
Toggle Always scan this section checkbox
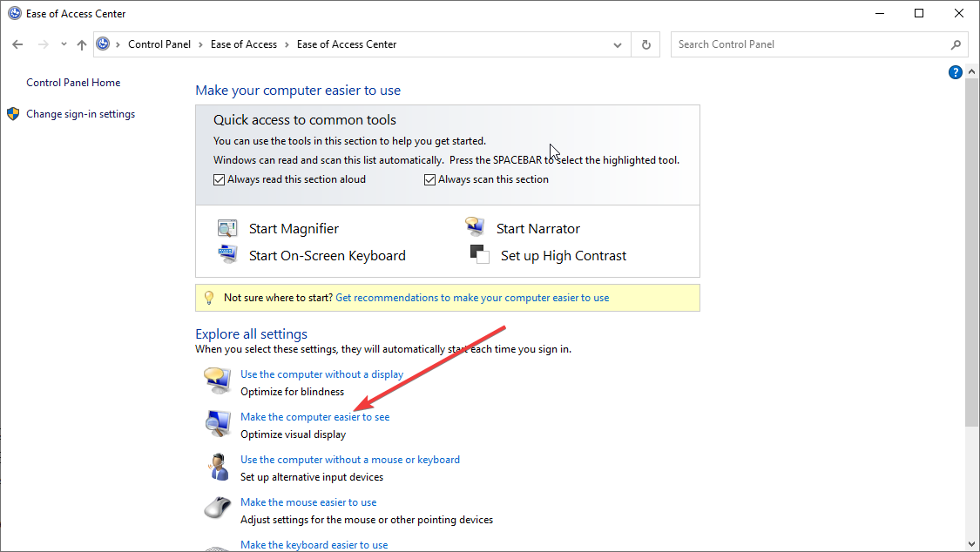pos(430,180)
